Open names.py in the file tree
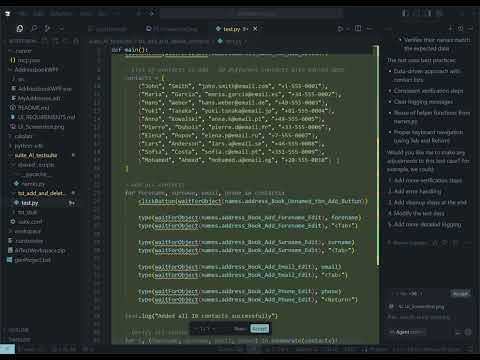 pos(33,184)
